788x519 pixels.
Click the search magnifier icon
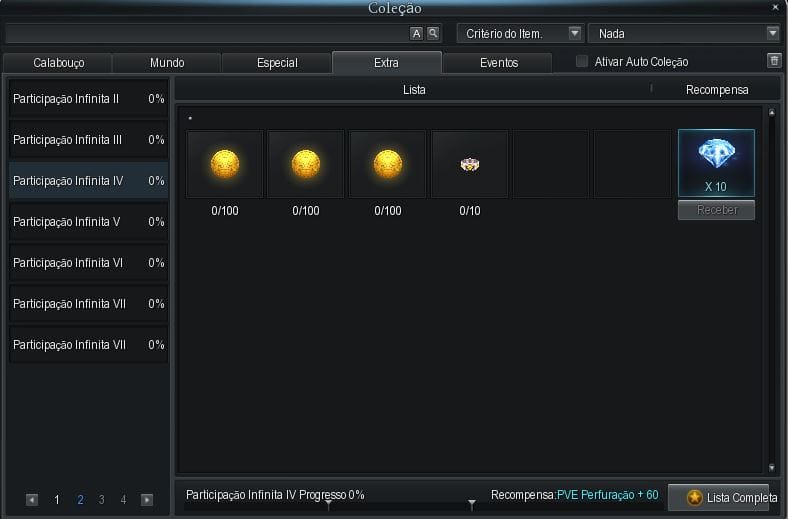tap(433, 33)
